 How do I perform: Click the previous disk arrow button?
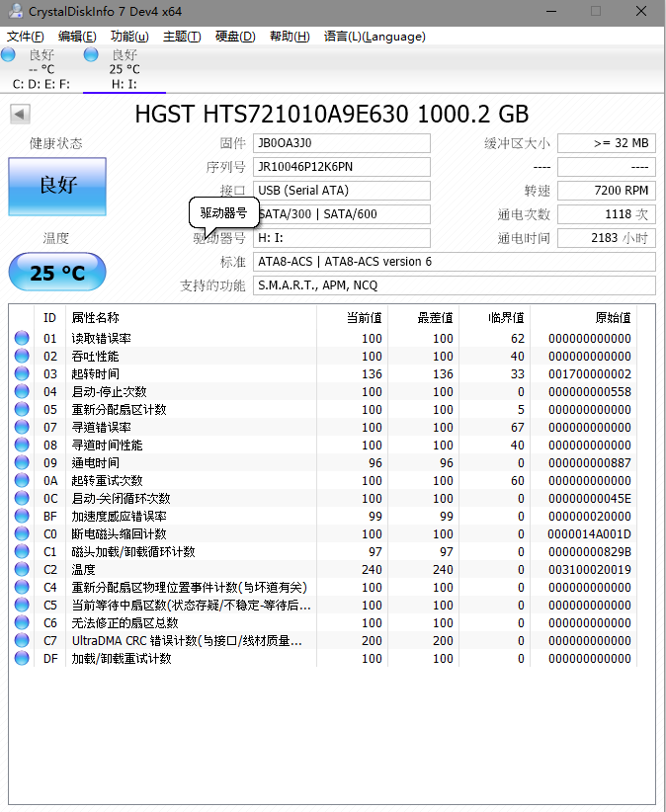[x=19, y=115]
